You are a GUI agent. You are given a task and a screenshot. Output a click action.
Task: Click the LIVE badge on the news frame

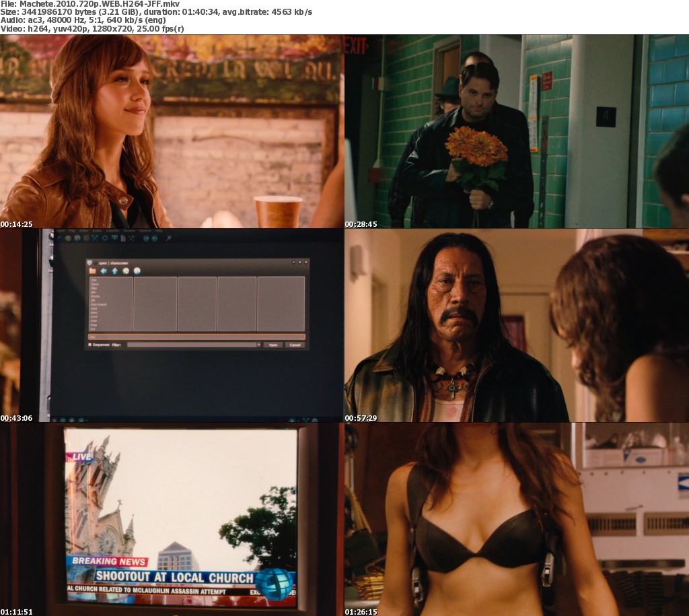tap(81, 457)
